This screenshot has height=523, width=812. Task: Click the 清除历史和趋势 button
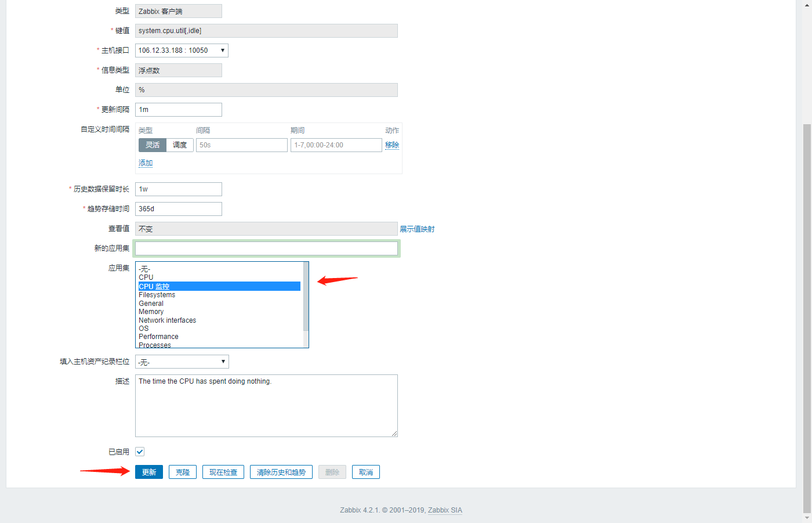(x=281, y=472)
